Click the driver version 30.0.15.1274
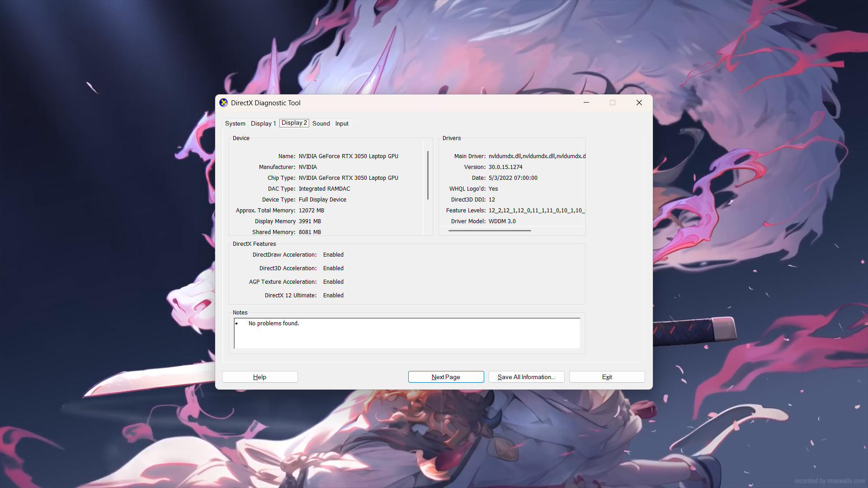 505,167
